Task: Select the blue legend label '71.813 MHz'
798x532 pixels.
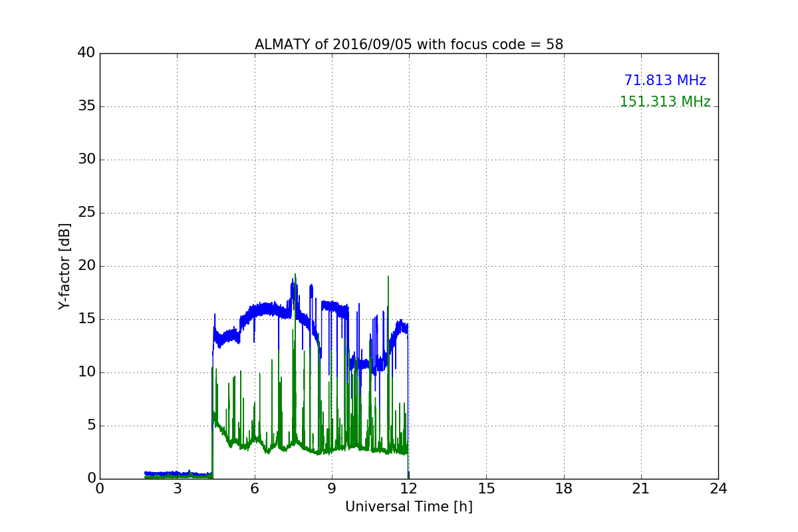Action: click(665, 80)
